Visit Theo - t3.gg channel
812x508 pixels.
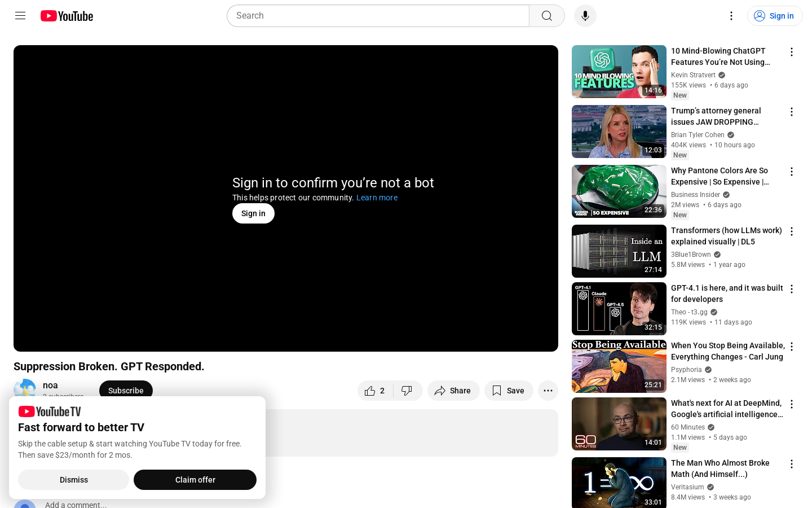(x=689, y=312)
